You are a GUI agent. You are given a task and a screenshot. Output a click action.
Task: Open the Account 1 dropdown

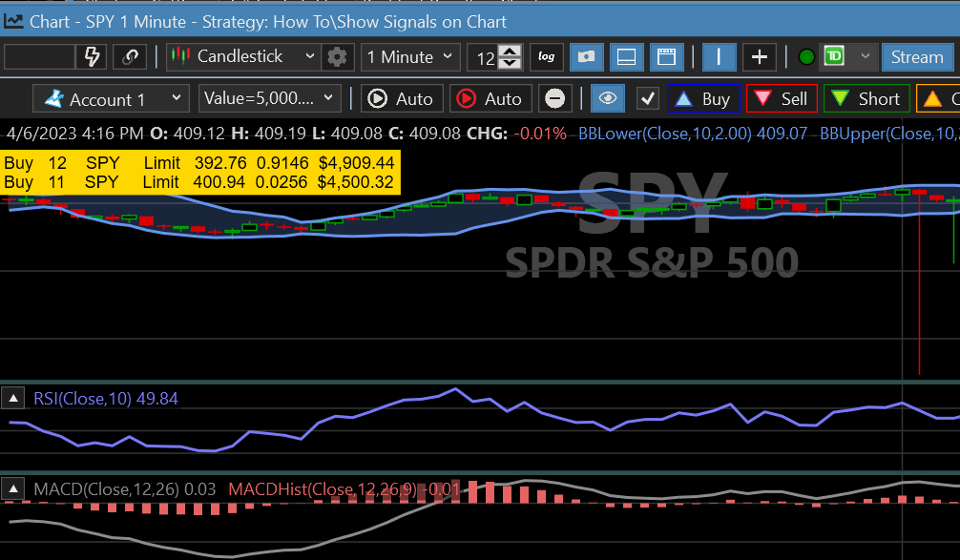[x=109, y=98]
